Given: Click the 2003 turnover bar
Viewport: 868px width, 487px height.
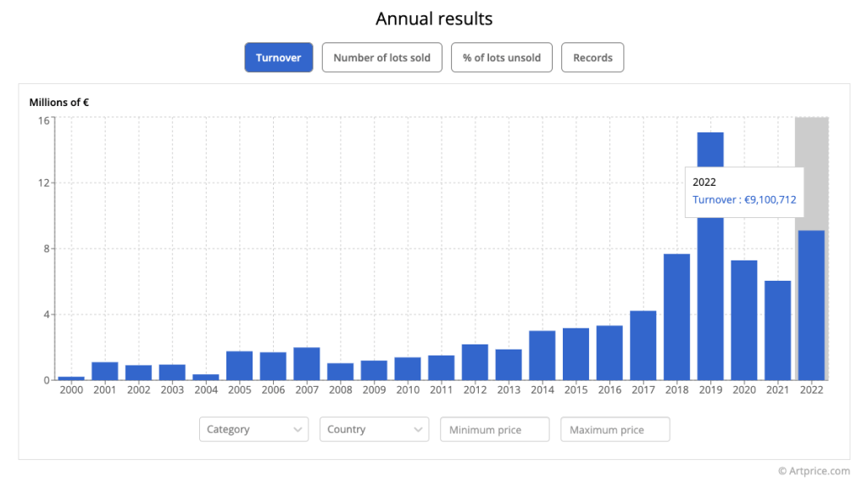Looking at the screenshot, I should (x=172, y=372).
